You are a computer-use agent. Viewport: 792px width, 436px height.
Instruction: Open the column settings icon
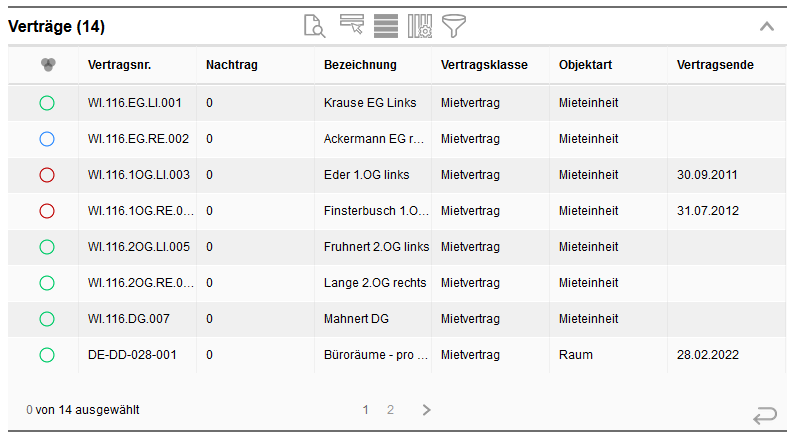click(420, 26)
